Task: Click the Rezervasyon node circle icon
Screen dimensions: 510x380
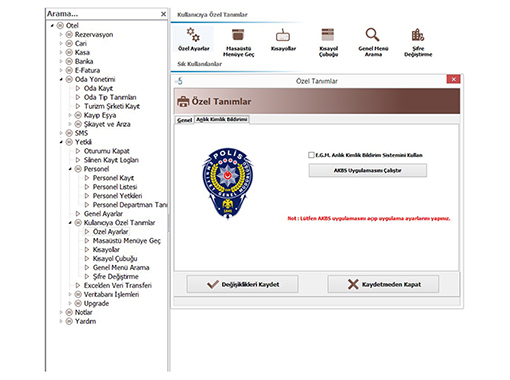Action: click(x=69, y=35)
